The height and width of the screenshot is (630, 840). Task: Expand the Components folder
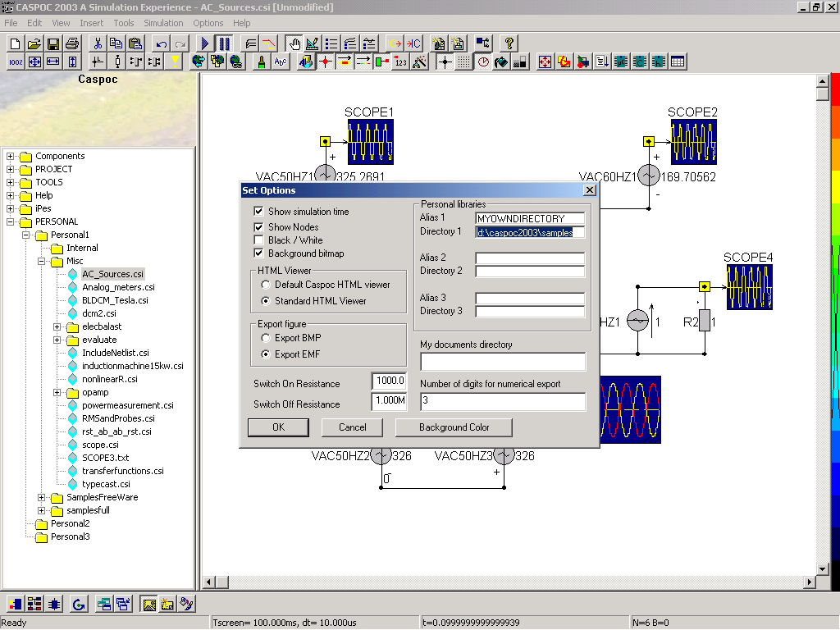(10, 156)
